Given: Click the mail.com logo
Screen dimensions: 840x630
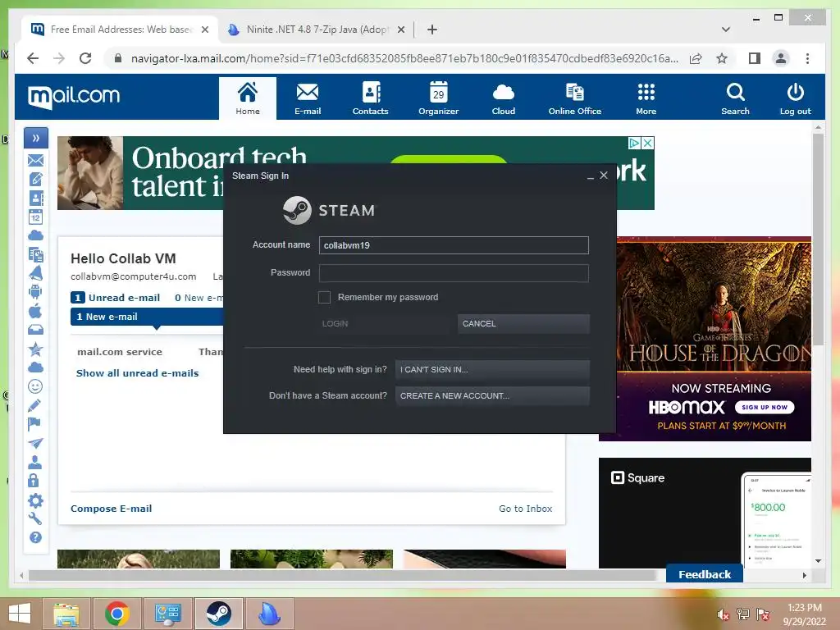Looking at the screenshot, I should click(74, 97).
